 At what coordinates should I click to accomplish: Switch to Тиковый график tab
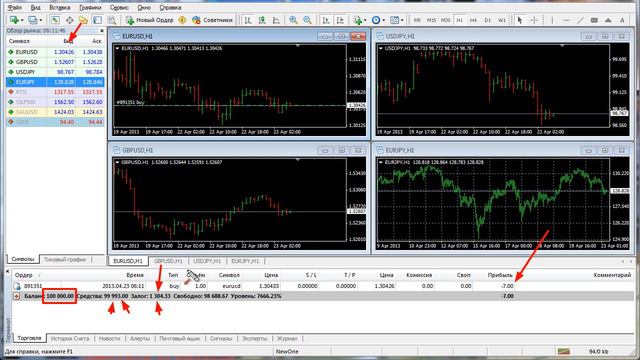coord(65,259)
